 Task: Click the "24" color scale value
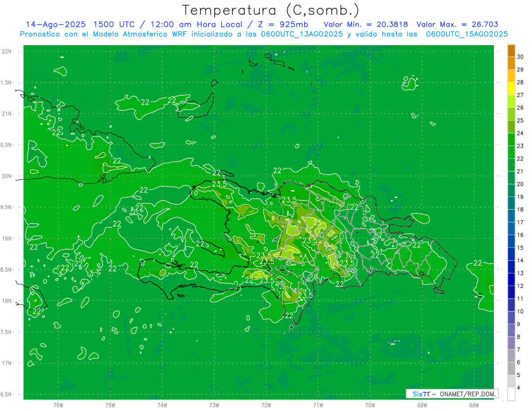pos(520,133)
